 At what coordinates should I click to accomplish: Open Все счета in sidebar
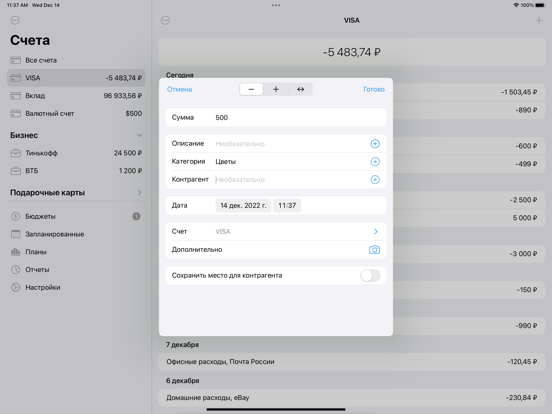pos(76,60)
